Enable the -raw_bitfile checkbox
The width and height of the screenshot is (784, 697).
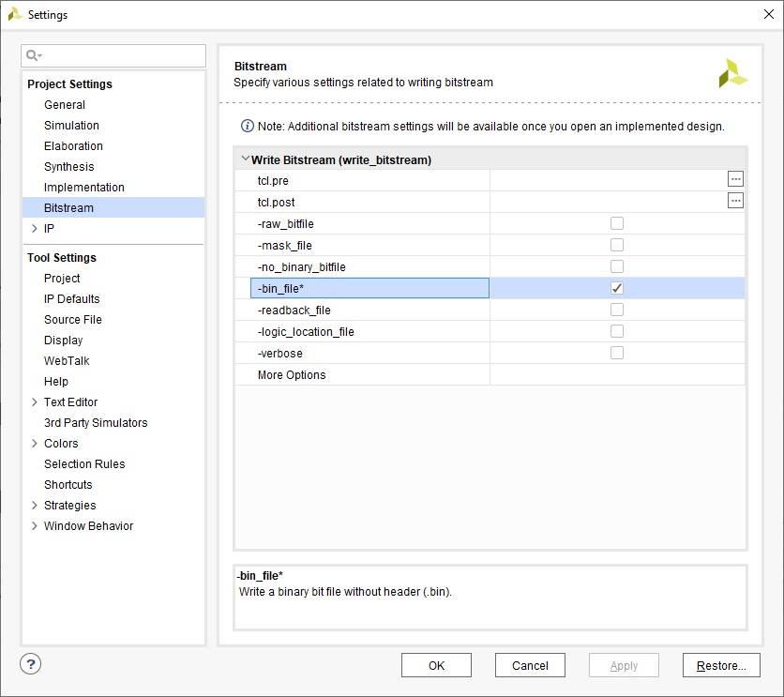617,223
